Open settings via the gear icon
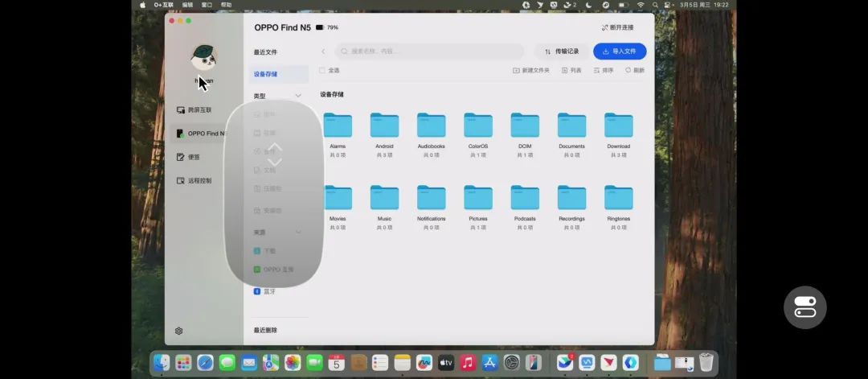 (178, 331)
